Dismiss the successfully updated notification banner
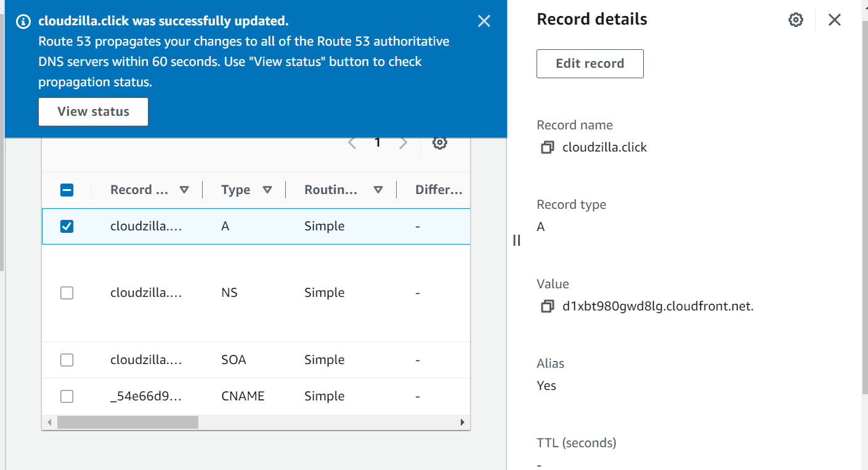 click(484, 21)
